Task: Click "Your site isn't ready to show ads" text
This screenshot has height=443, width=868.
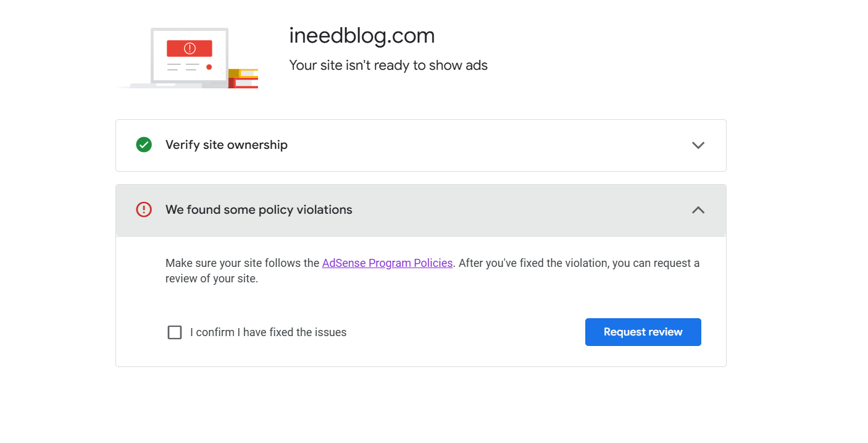Action: click(388, 65)
